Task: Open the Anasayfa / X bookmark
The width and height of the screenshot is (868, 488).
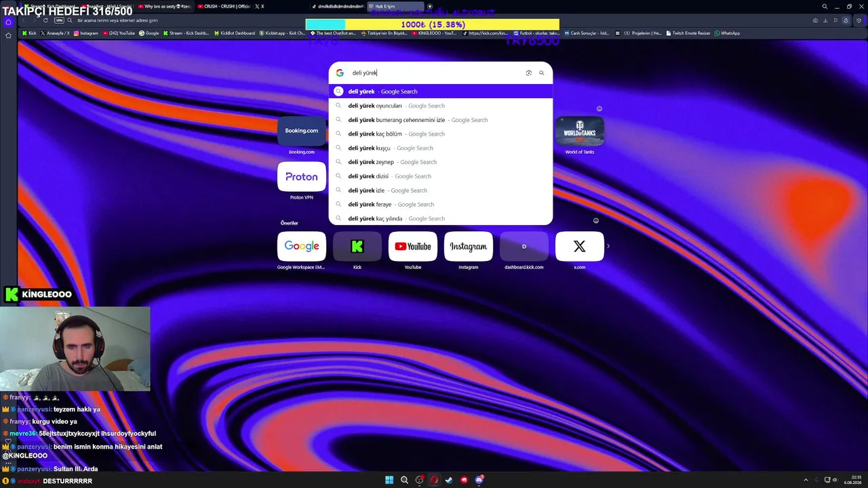Action: [55, 33]
